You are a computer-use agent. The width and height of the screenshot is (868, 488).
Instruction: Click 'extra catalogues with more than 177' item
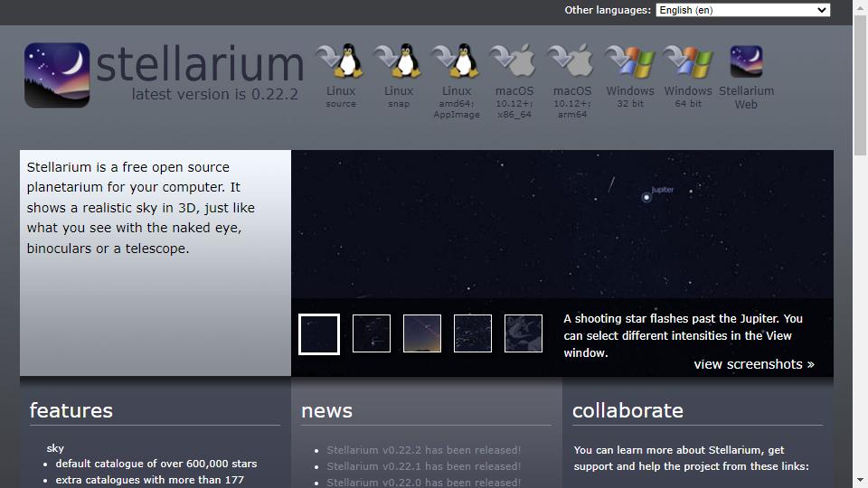[x=149, y=480]
